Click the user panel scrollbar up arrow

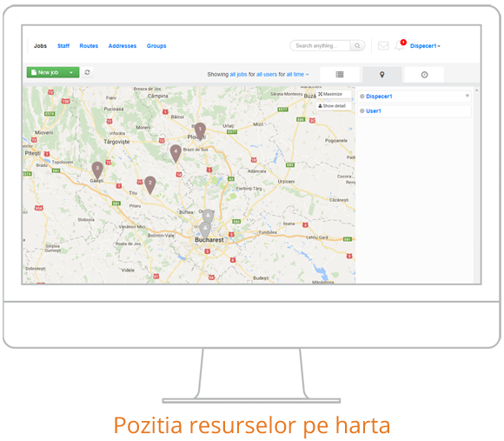click(x=477, y=90)
